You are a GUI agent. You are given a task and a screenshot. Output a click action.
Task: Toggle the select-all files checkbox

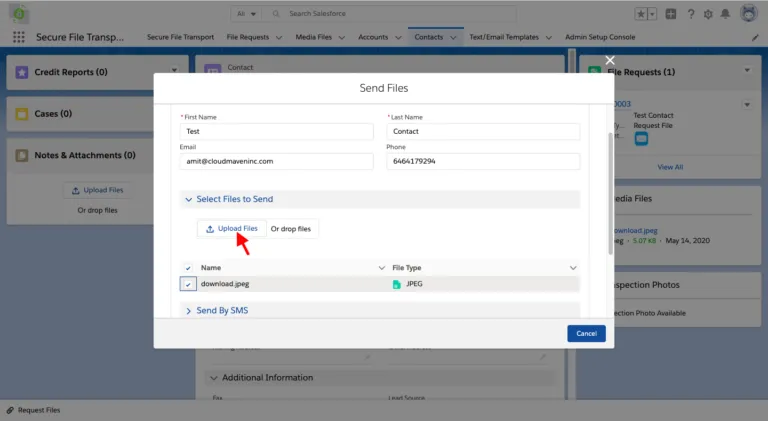point(188,268)
